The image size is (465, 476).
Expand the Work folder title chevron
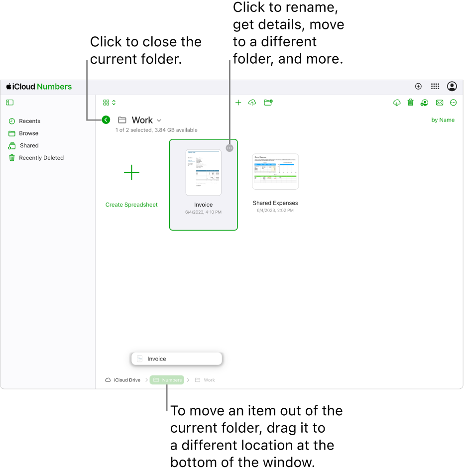pos(159,120)
